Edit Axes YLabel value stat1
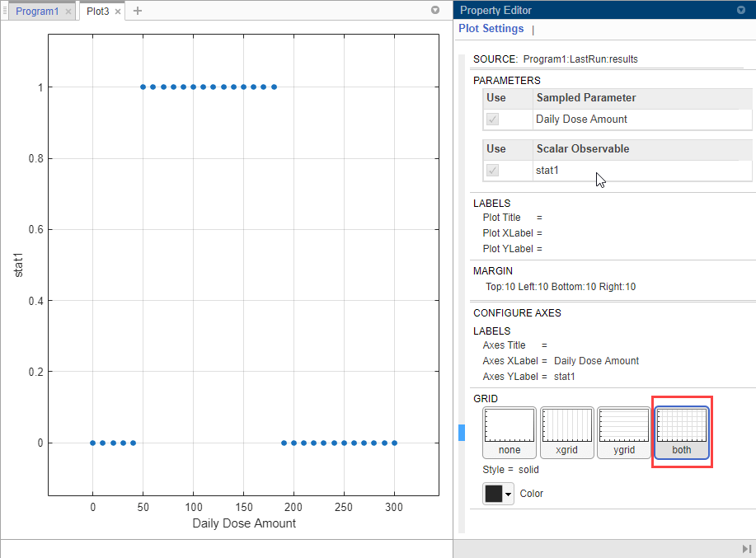Viewport: 756px width, 558px height. tap(564, 377)
